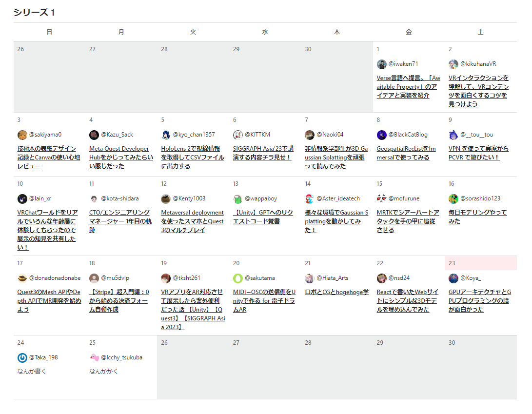Open the VRアプリをAR対応させて展示 link
532x414 pixels.
[193, 310]
